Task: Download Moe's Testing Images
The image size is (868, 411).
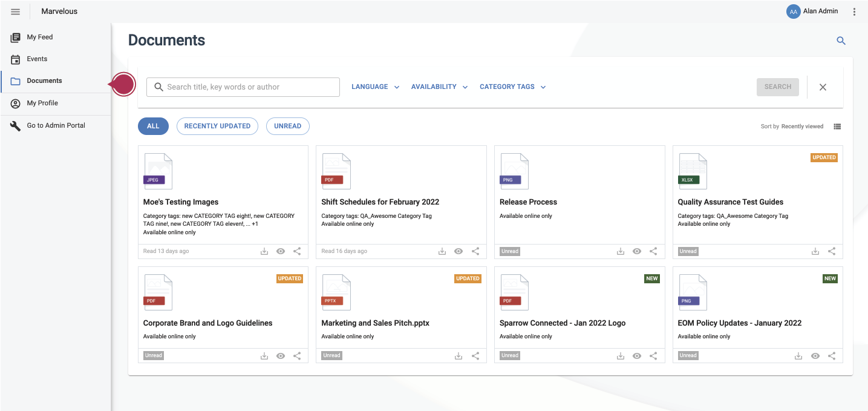Action: (264, 251)
